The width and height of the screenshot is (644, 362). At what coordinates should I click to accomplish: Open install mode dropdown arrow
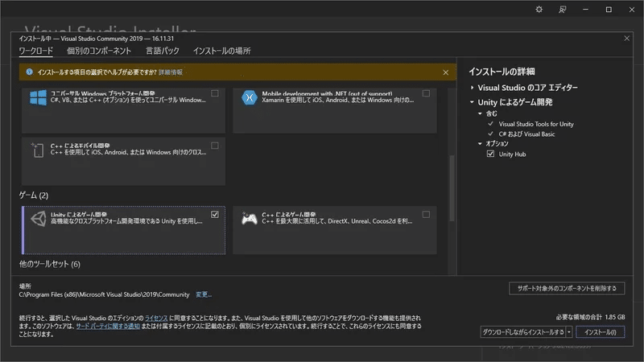569,332
